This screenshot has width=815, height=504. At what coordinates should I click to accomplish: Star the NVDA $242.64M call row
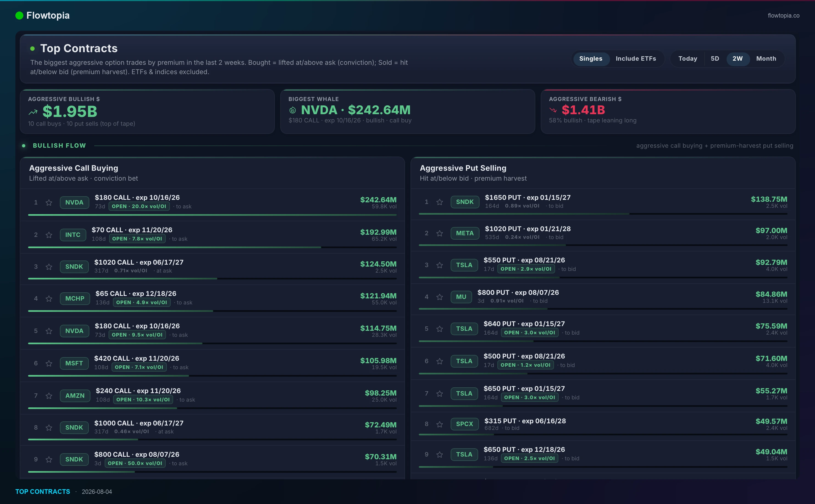tap(49, 202)
